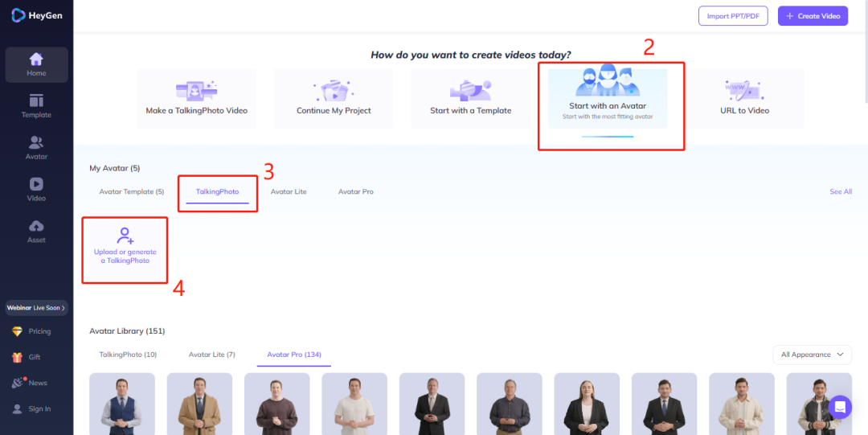Screen dimensions: 868x435
Task: Expand the All Appearance dropdown
Action: tap(812, 355)
